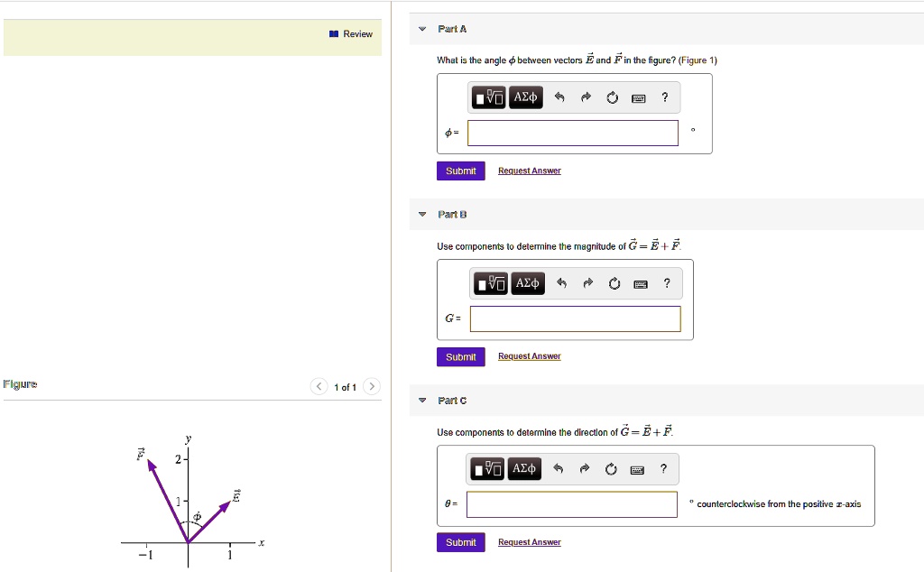Click the ΑΣφ Greek symbols icon in Part A
Image resolution: width=924 pixels, height=572 pixels.
[x=526, y=97]
